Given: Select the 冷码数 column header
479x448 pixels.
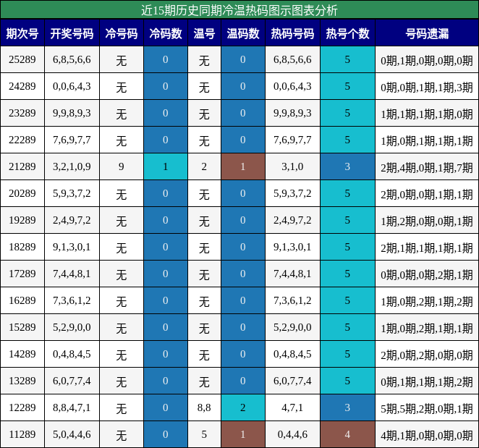Looking at the screenshot, I should click(166, 33).
